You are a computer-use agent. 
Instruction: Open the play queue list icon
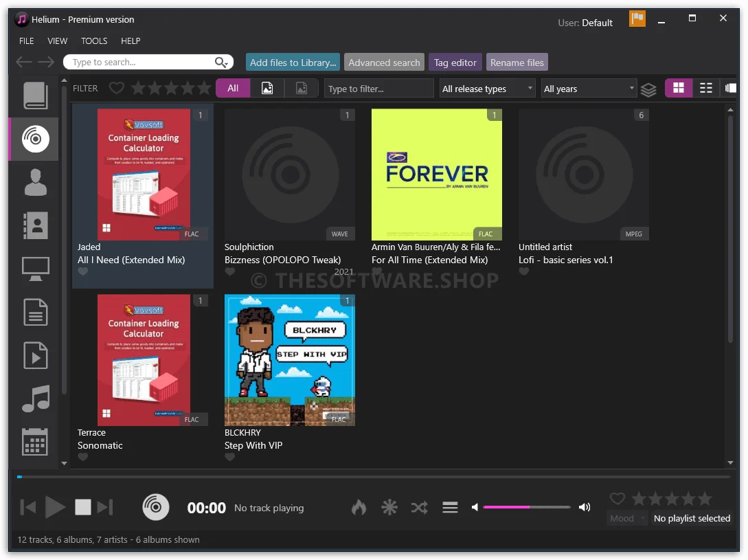450,507
